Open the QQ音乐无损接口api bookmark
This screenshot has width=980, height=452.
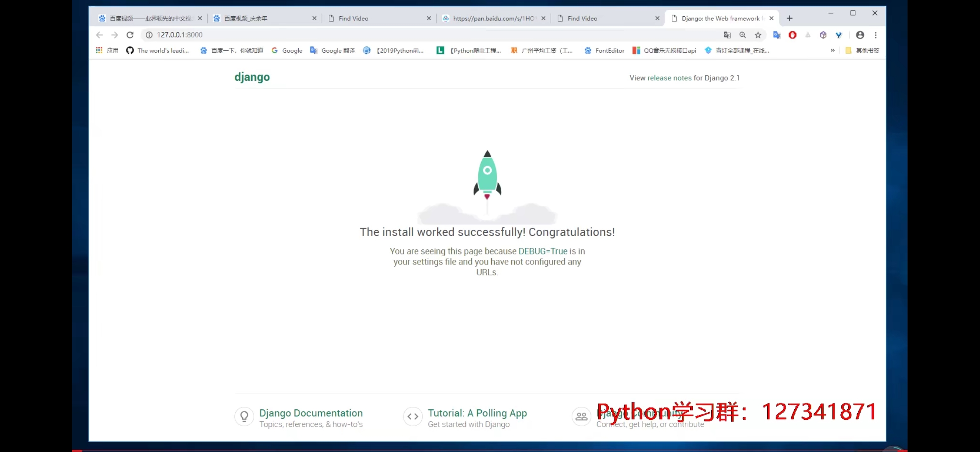(x=664, y=50)
